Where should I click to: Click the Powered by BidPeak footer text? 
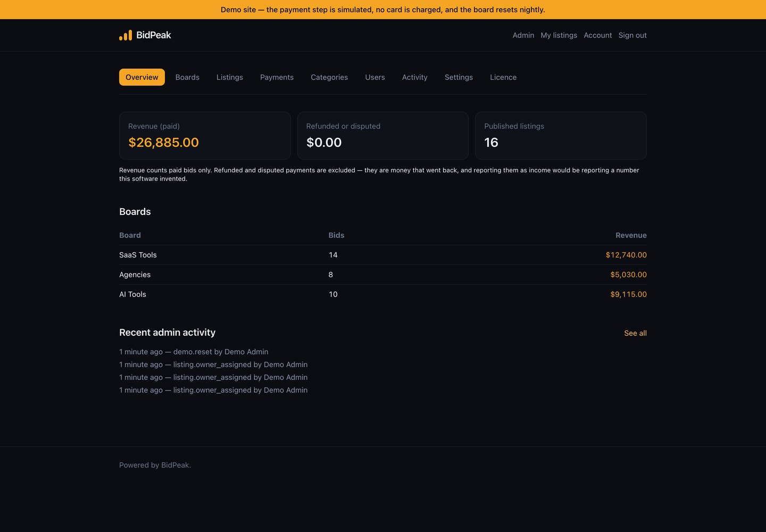[x=155, y=465]
